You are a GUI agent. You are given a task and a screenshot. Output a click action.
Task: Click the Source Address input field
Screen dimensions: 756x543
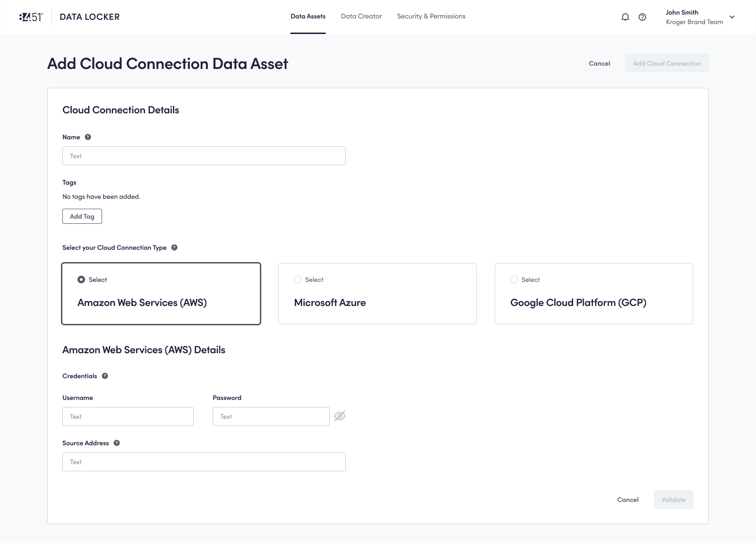204,462
